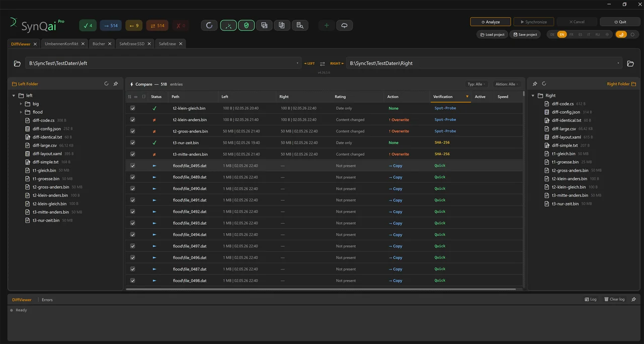Click the cloud toolbar button

pos(344,25)
